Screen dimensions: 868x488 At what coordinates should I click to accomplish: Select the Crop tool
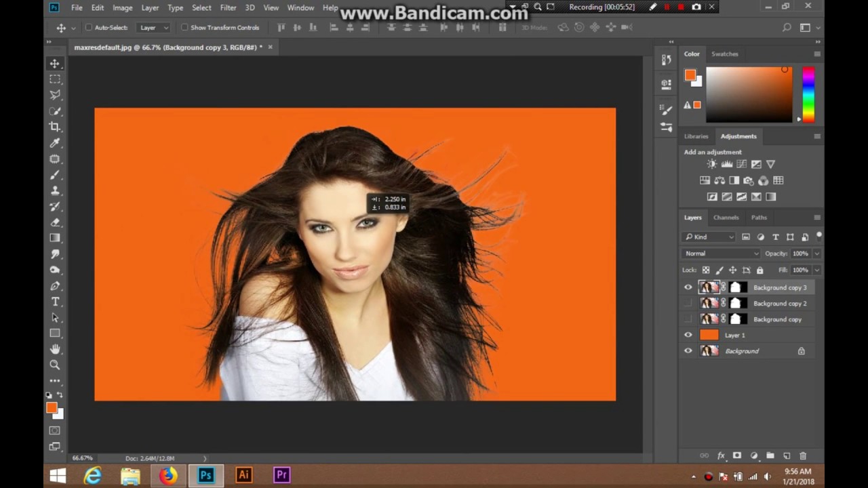pos(55,127)
